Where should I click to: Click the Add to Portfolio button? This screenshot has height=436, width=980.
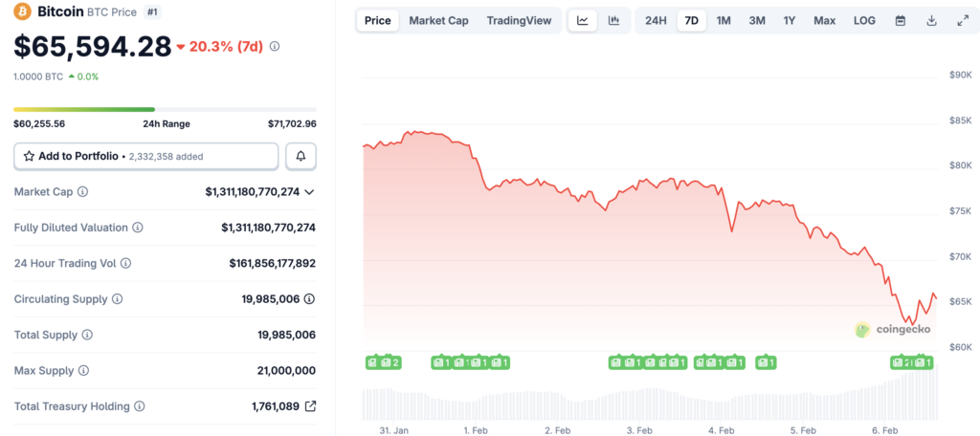(x=145, y=156)
